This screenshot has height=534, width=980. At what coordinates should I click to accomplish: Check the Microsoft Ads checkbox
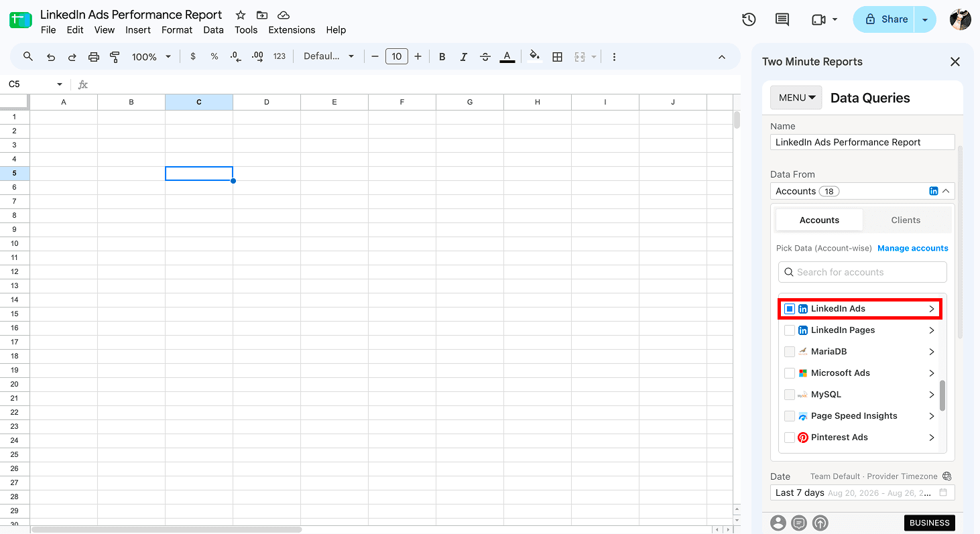[x=790, y=373]
